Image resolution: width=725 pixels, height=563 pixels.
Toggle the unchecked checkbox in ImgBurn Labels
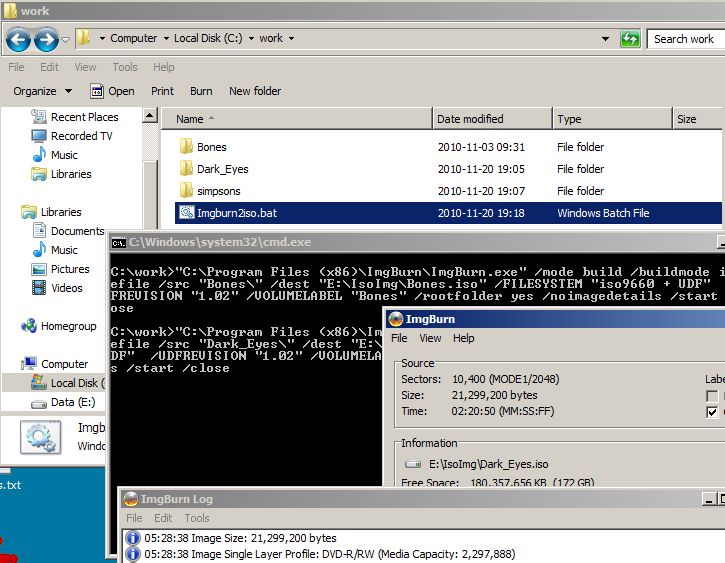click(712, 396)
